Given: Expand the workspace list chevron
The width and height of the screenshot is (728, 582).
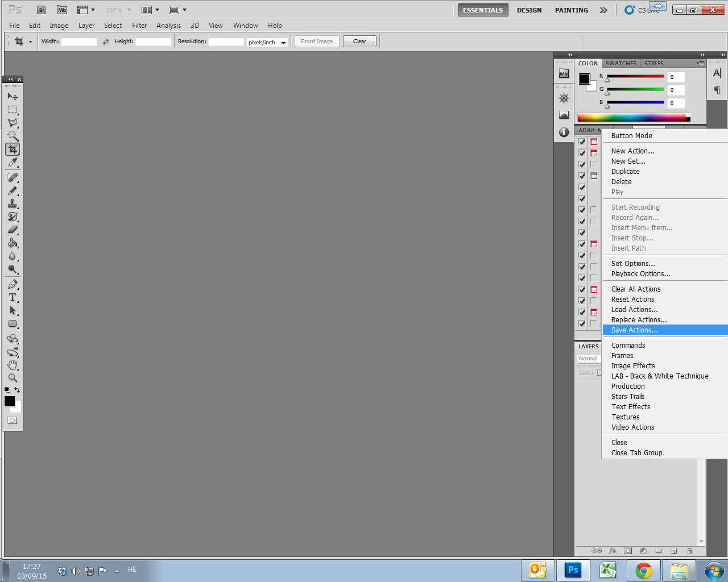Looking at the screenshot, I should [603, 10].
